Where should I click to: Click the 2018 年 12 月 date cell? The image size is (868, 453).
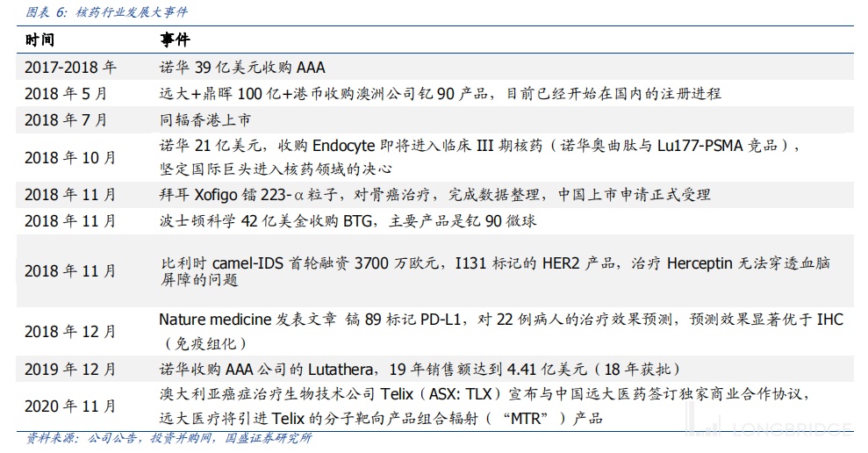[x=70, y=332]
